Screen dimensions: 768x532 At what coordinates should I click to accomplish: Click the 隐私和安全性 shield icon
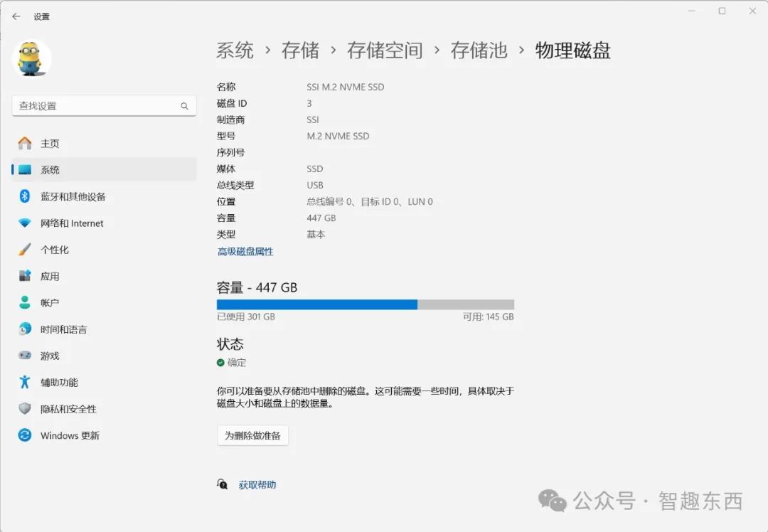pyautogui.click(x=24, y=408)
